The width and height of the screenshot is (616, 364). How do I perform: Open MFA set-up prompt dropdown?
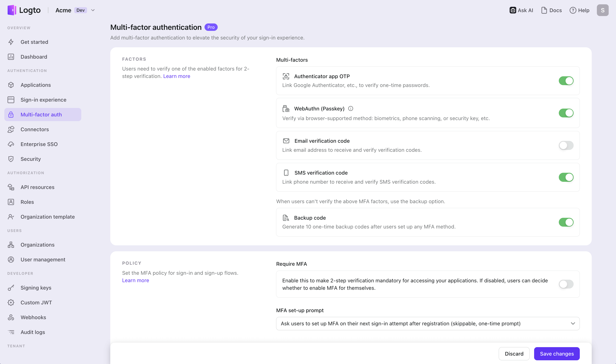(428, 323)
